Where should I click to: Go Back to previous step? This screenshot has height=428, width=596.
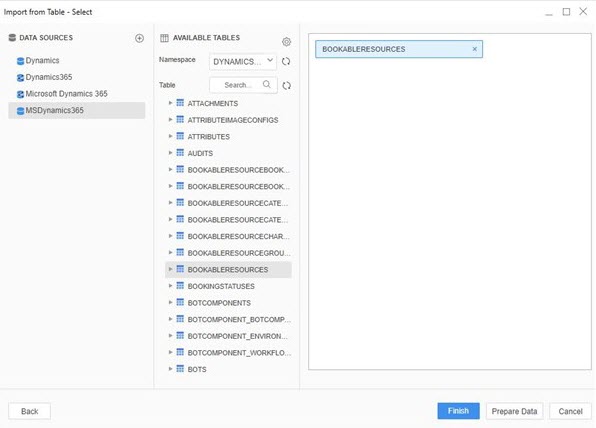pos(30,411)
